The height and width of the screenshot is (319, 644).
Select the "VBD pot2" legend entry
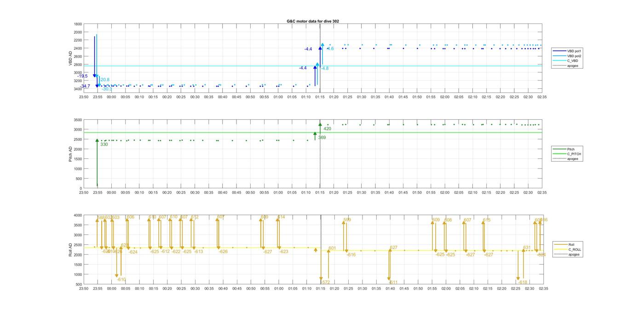[x=567, y=56]
